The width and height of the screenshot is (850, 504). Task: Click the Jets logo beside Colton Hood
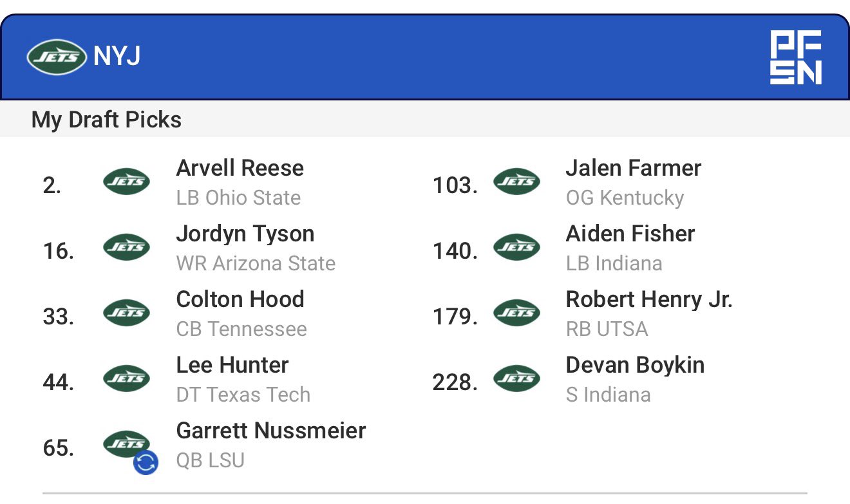pyautogui.click(x=126, y=313)
